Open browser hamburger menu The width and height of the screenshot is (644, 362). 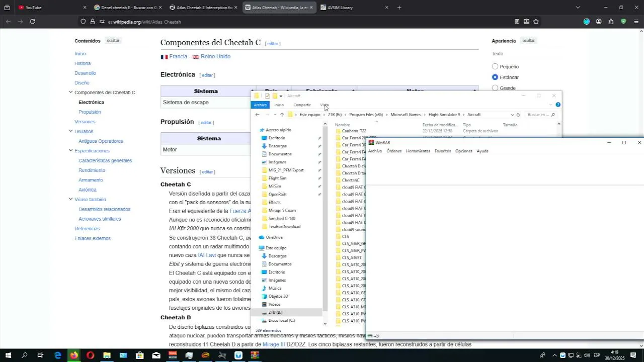(636, 22)
